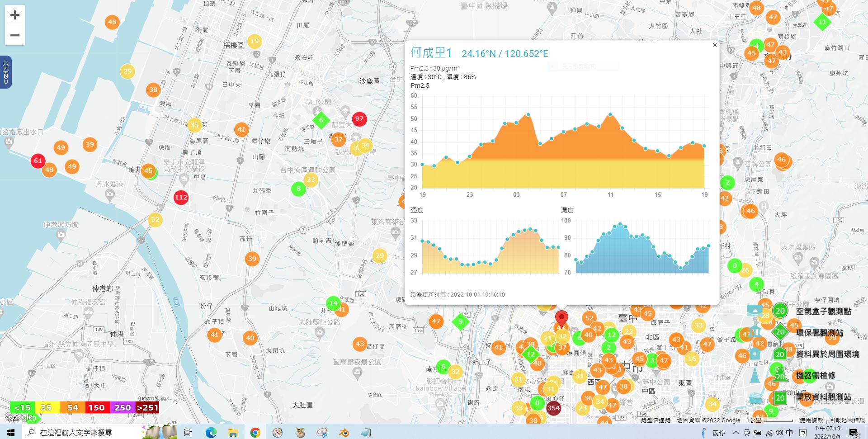Click the green <15 legend swatch
This screenshot has width=868, height=439.
coord(22,407)
